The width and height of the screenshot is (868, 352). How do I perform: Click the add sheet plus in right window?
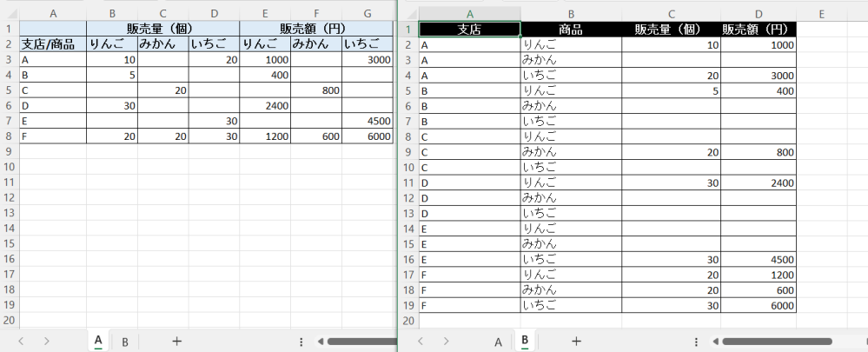pyautogui.click(x=576, y=342)
